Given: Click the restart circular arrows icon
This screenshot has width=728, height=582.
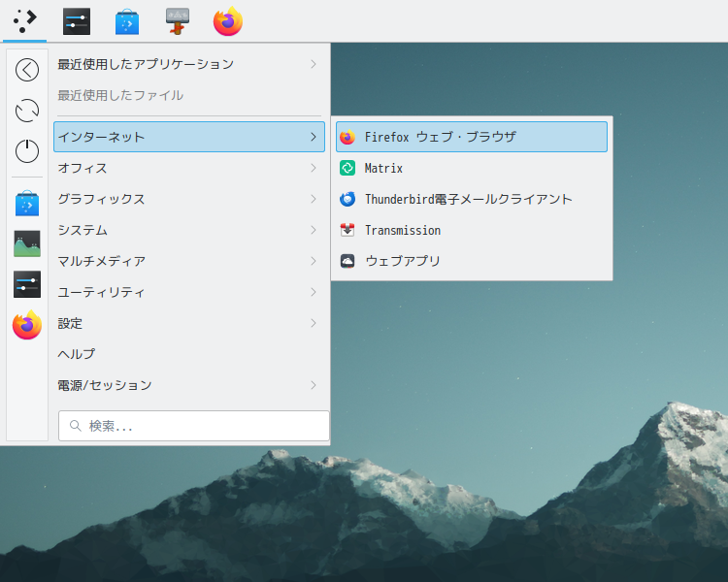Looking at the screenshot, I should 27,111.
